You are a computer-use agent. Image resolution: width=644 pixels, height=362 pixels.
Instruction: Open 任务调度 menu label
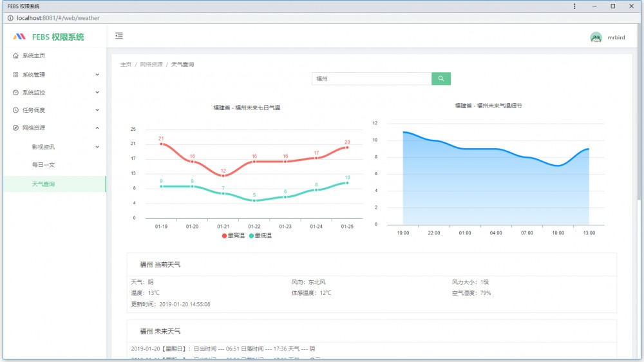33,110
